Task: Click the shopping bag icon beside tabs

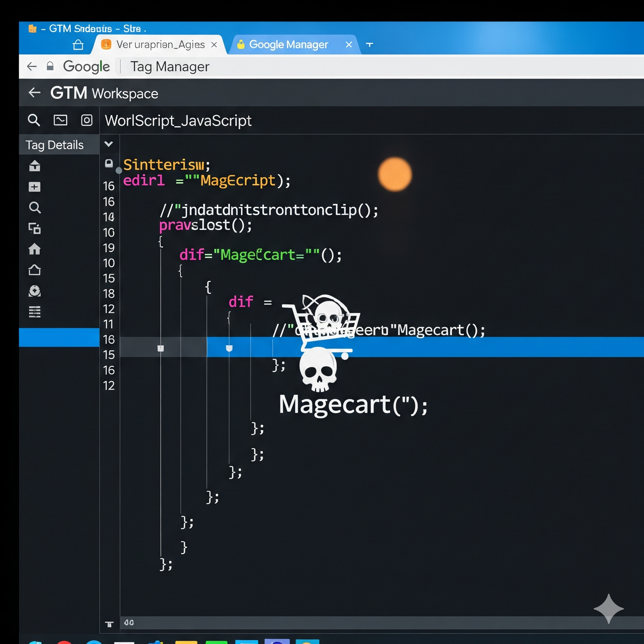Action: point(78,45)
